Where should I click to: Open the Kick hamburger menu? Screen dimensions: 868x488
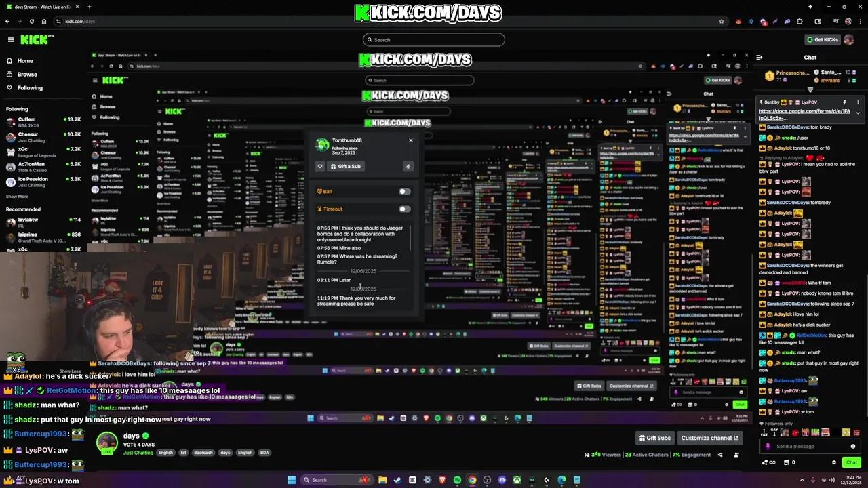click(x=11, y=40)
